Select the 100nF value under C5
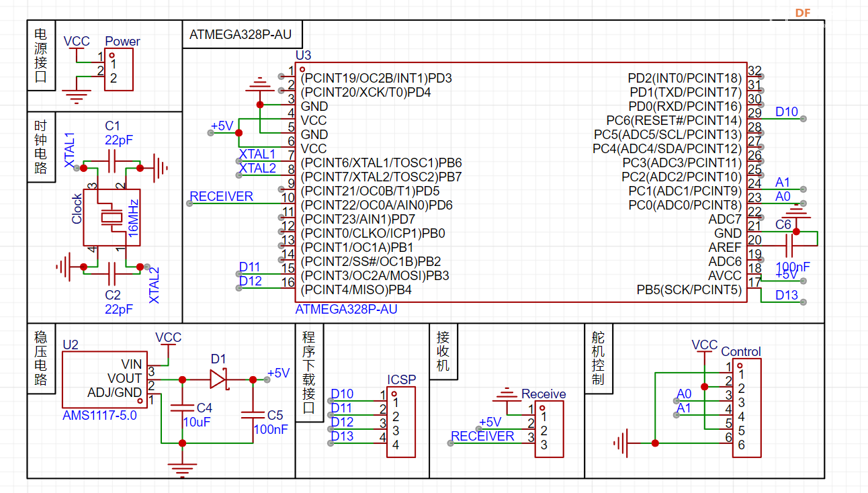The height and width of the screenshot is (493, 868). (x=271, y=429)
